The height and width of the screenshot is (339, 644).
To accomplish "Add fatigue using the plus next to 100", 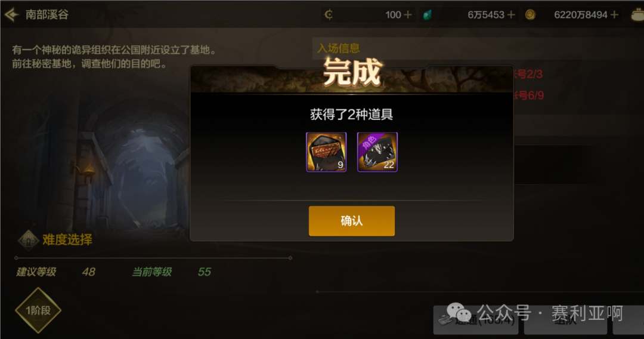I will point(407,15).
